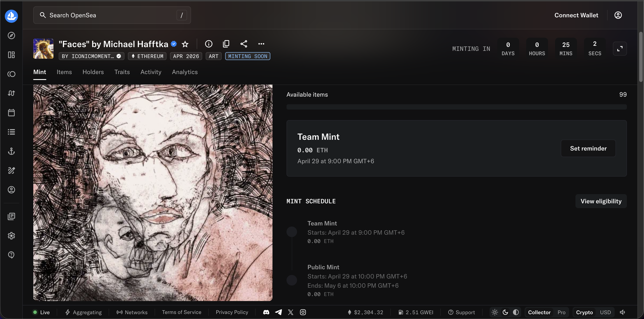Image resolution: width=644 pixels, height=319 pixels.
Task: Click the ETH price $2,304.32 indicator
Action: point(365,312)
